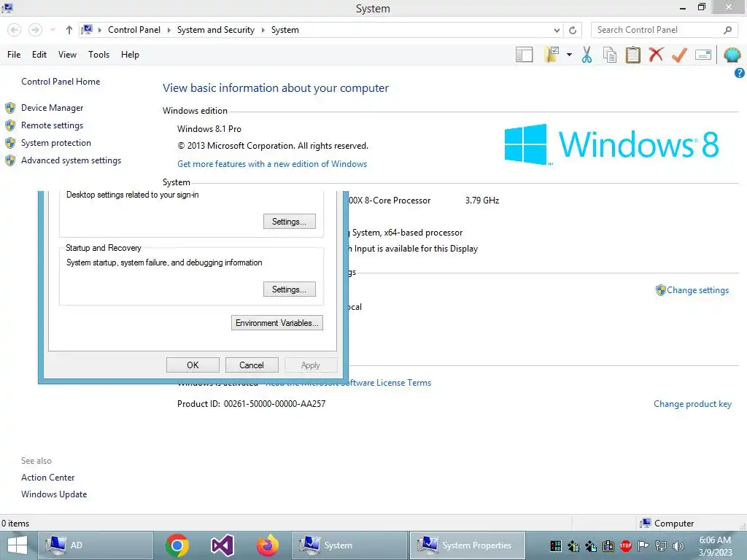Open Action Center link

(x=47, y=478)
